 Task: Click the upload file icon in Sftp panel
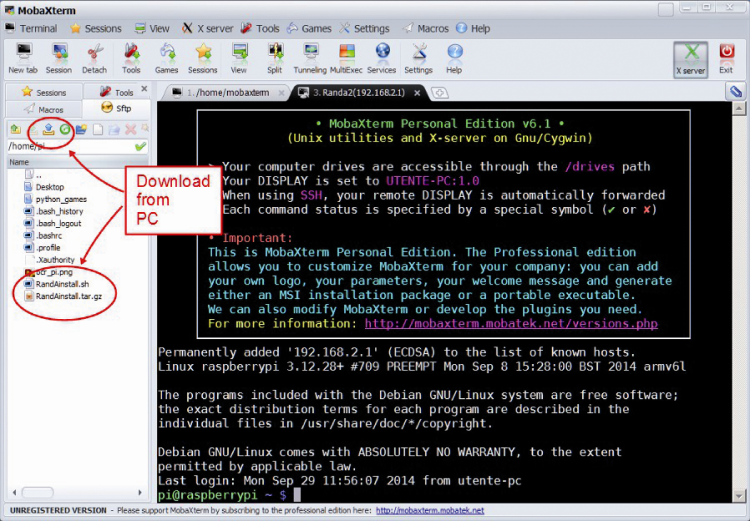pos(48,129)
